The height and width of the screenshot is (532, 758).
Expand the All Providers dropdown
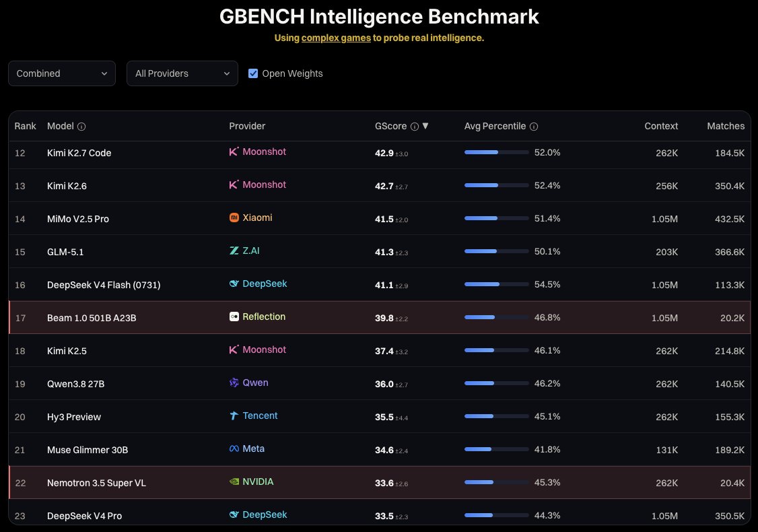(182, 73)
